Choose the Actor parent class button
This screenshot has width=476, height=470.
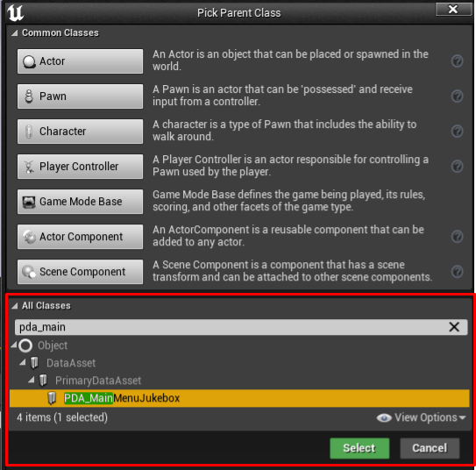pyautogui.click(x=80, y=61)
